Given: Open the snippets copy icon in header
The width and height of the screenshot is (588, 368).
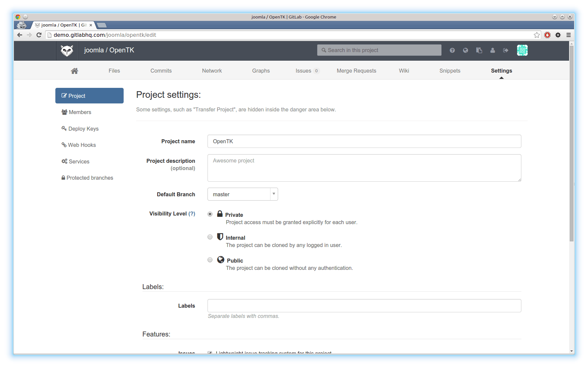Looking at the screenshot, I should [x=479, y=50].
